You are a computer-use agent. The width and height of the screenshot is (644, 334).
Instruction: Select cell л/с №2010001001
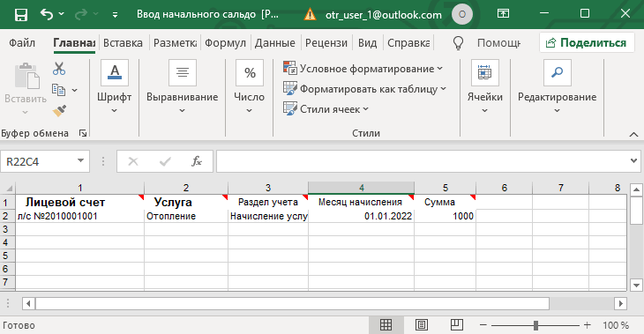pyautogui.click(x=80, y=216)
